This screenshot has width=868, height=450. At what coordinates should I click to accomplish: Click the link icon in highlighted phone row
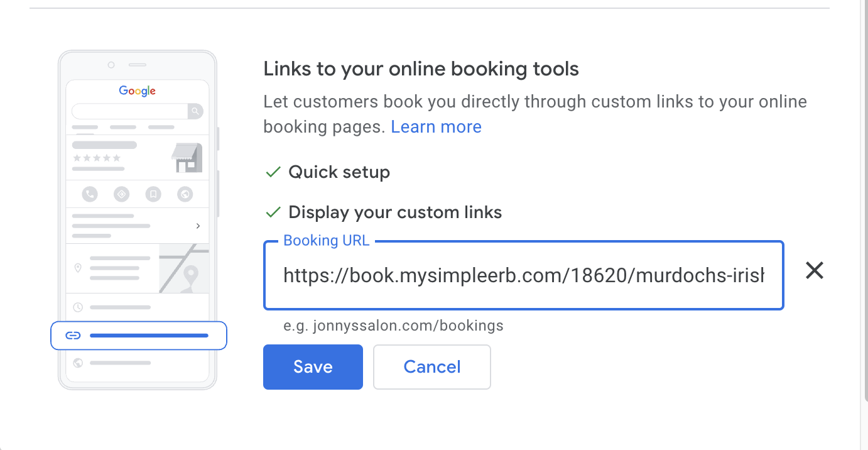(73, 336)
